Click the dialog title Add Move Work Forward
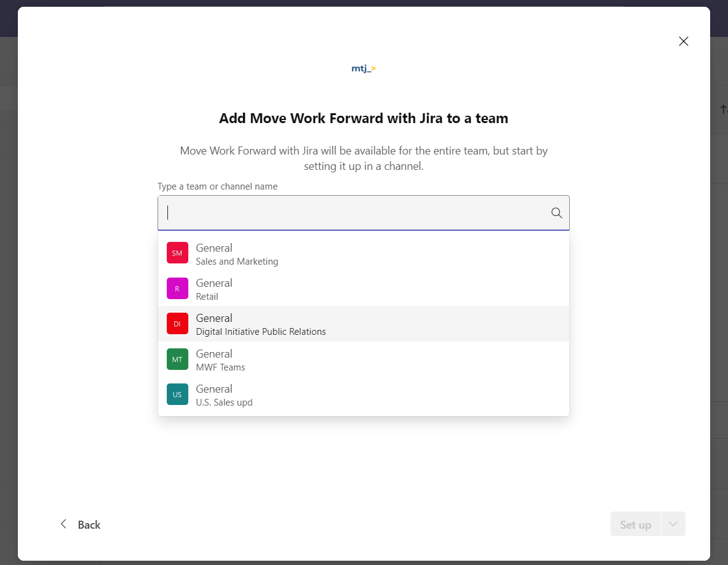The height and width of the screenshot is (565, 728). click(363, 118)
